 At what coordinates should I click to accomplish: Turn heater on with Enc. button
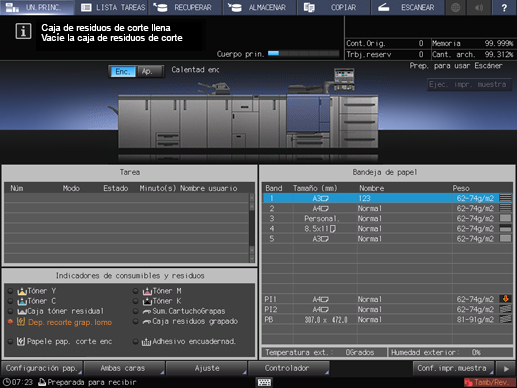[x=123, y=71]
